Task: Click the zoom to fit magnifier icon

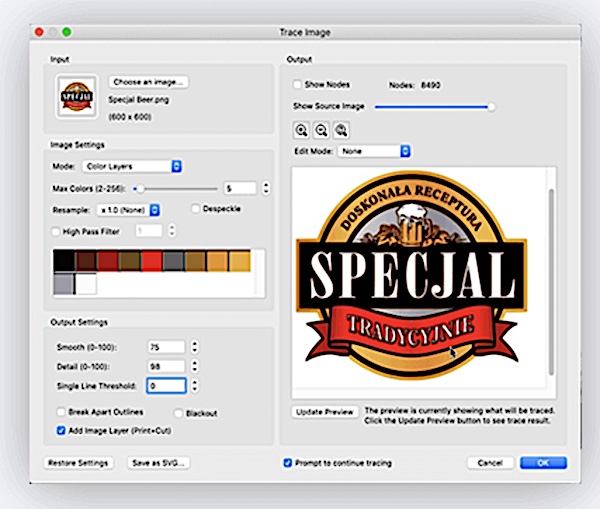Action: (x=341, y=130)
